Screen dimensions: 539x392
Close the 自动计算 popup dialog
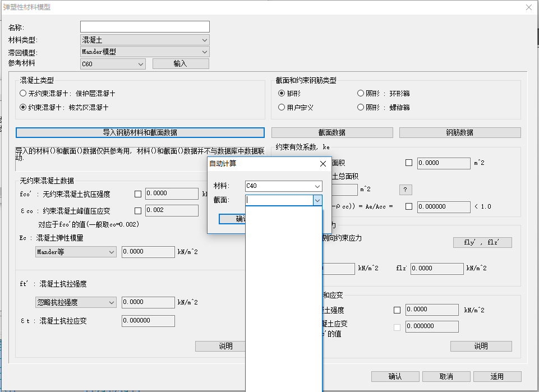coord(323,164)
